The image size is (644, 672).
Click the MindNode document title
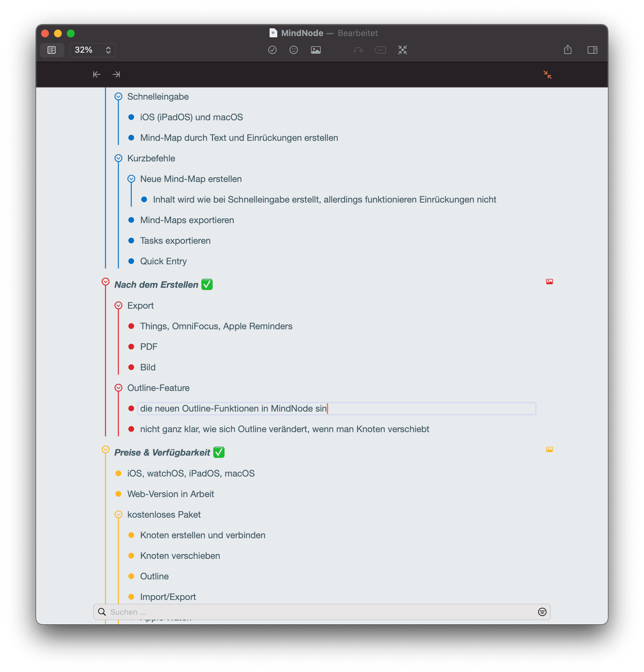click(302, 33)
